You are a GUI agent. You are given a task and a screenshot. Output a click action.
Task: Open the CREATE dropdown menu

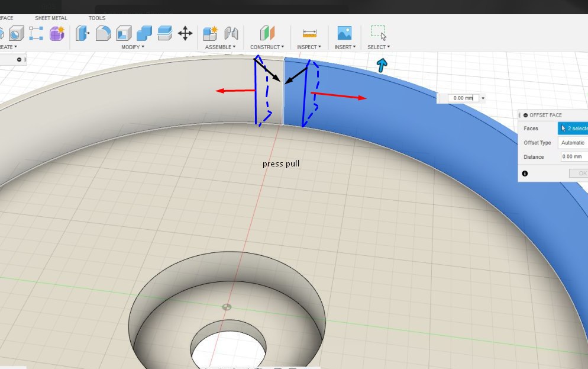click(8, 47)
